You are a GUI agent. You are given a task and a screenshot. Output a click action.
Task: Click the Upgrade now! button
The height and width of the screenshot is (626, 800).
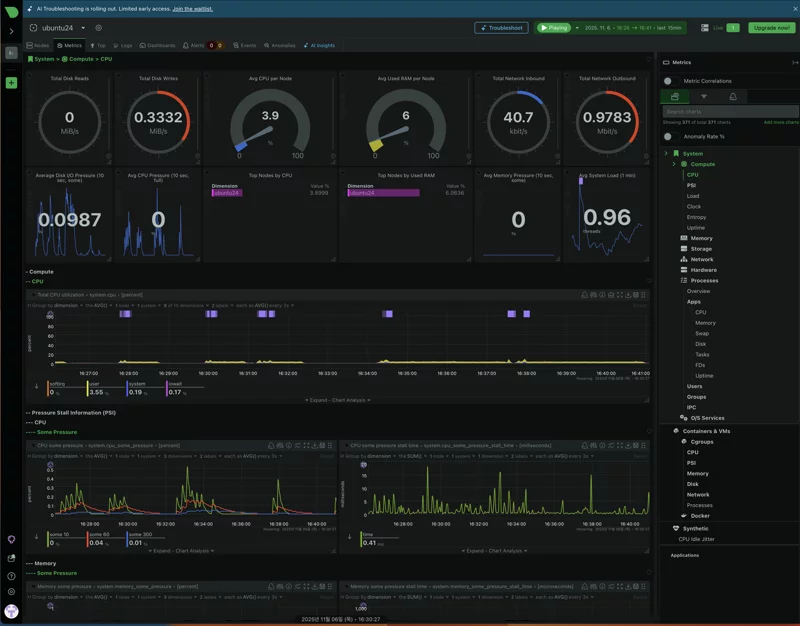tap(771, 28)
